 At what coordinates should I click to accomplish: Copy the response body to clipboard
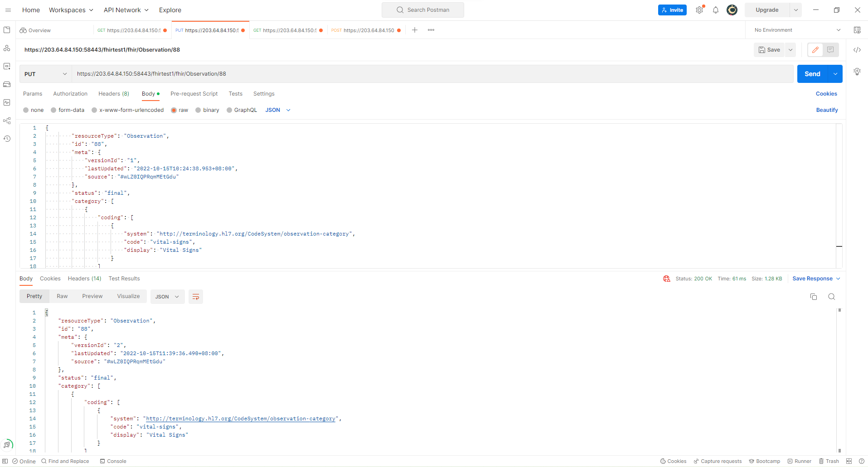814,297
